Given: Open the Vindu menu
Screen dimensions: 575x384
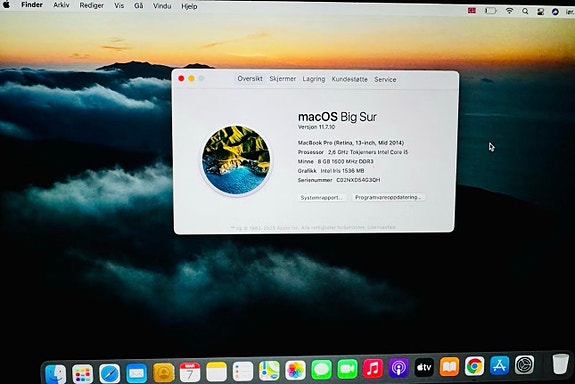Looking at the screenshot, I should click(162, 6).
